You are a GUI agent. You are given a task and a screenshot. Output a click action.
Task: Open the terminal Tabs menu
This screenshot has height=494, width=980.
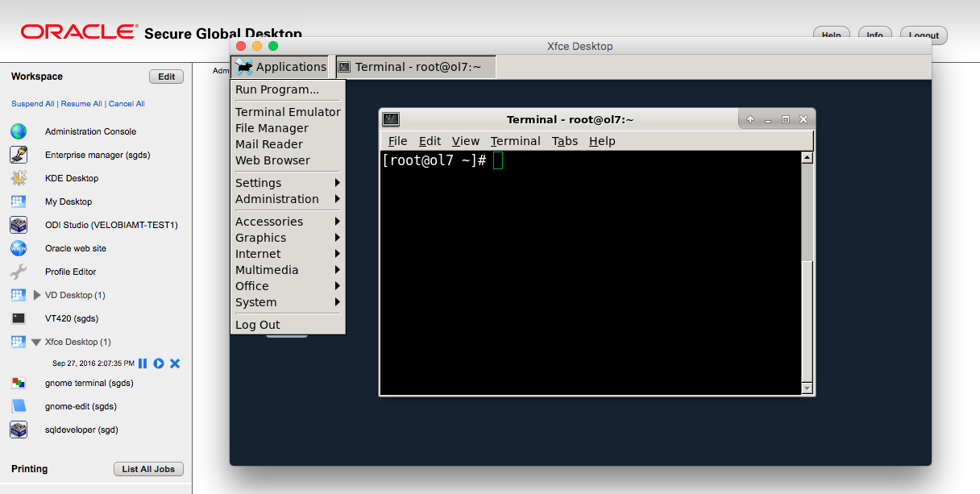point(565,141)
